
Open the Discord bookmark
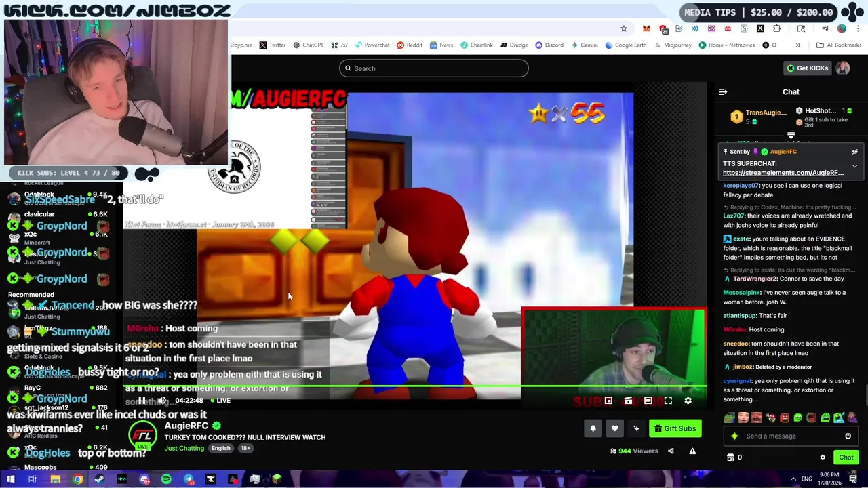point(549,45)
